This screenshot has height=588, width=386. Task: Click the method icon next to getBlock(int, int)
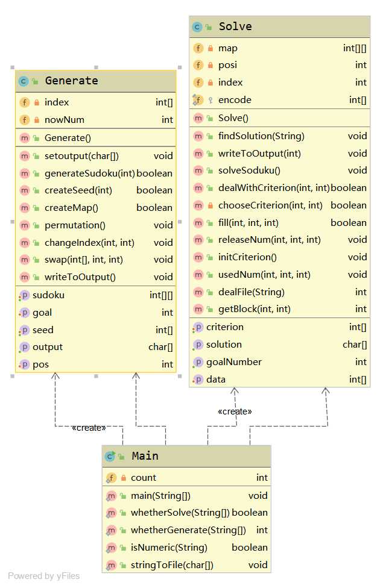198,309
